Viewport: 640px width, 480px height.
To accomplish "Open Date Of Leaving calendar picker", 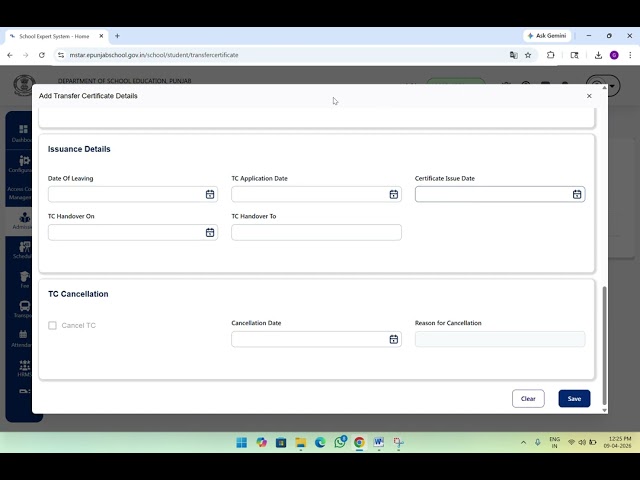I will 210,194.
